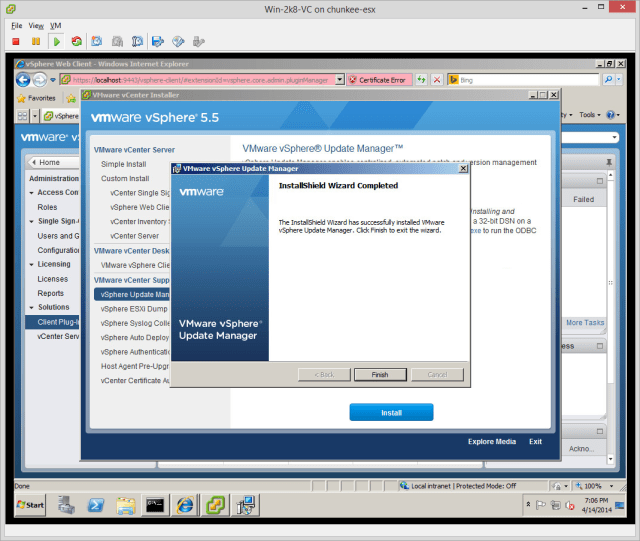The width and height of the screenshot is (640, 541).
Task: Click the VMware installer taskbar icon
Action: [215, 505]
